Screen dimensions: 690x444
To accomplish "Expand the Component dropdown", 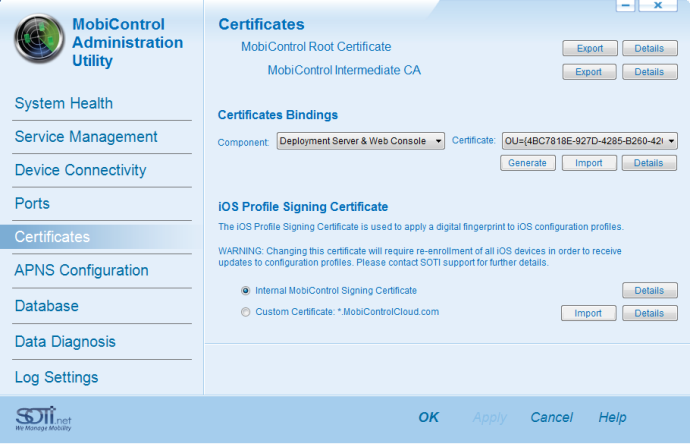I will click(360, 141).
